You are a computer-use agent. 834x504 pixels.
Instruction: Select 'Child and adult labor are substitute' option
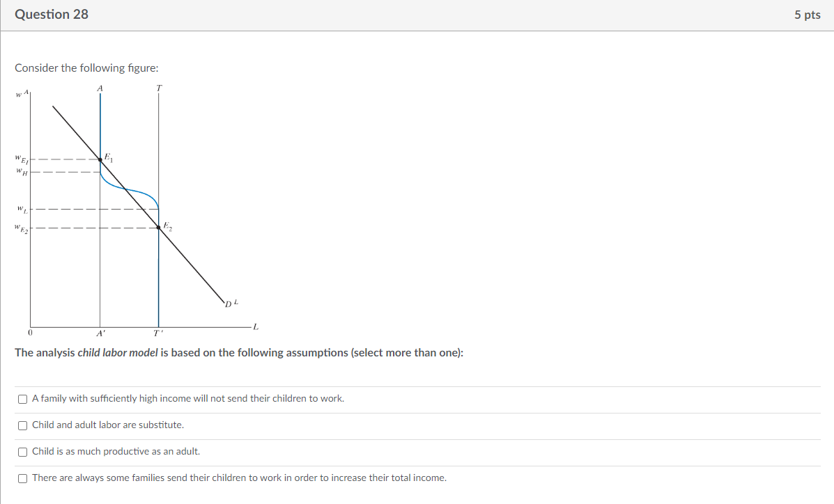[x=22, y=425]
